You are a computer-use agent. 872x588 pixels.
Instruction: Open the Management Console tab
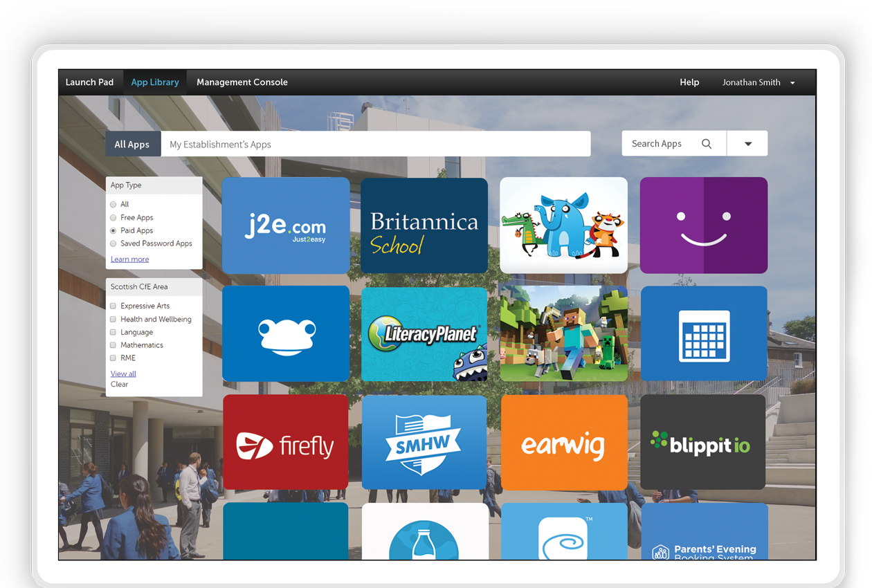click(242, 82)
